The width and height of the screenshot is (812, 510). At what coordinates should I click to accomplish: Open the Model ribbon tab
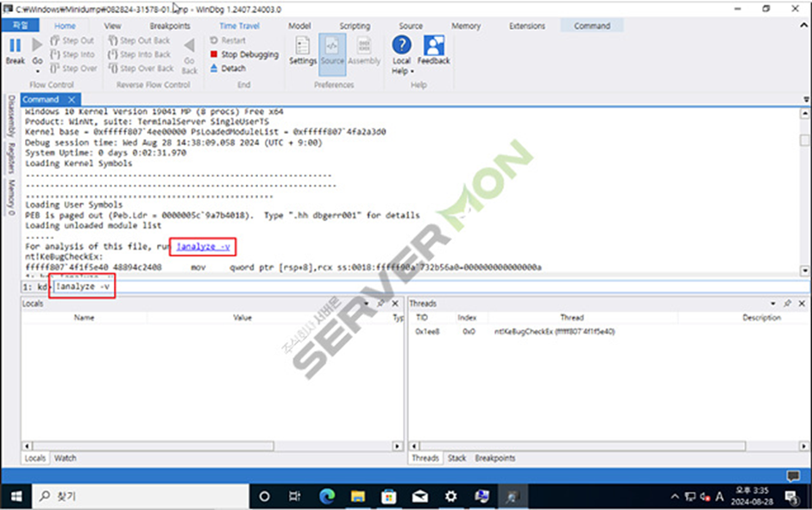pos(299,26)
